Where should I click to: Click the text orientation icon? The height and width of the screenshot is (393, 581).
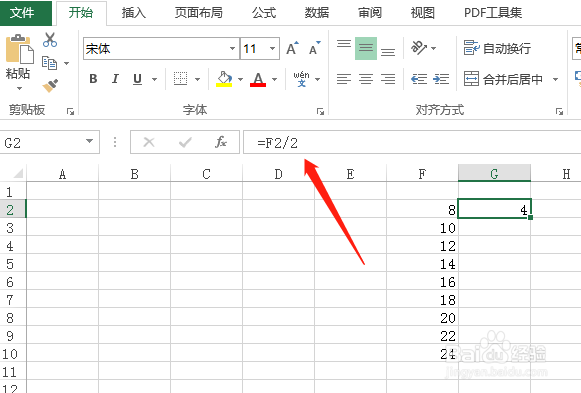click(419, 48)
